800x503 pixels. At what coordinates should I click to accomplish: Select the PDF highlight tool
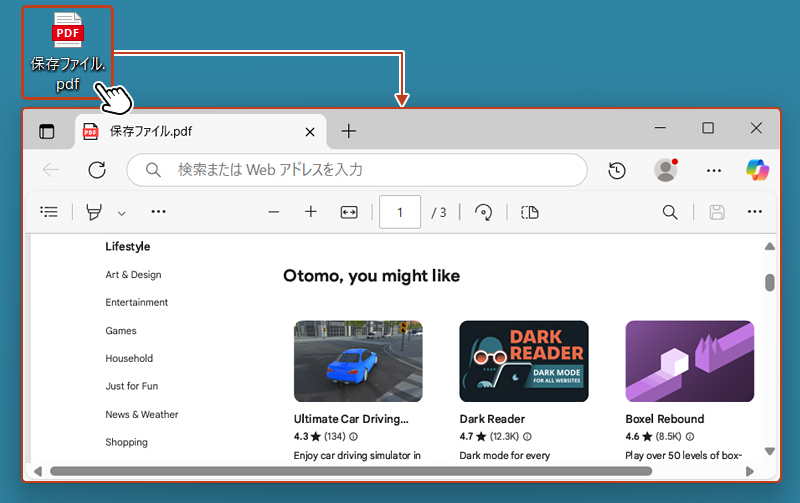tap(94, 212)
